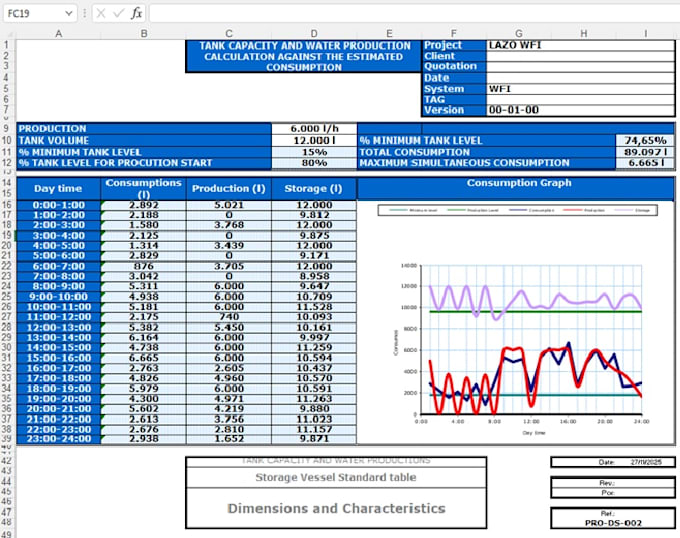Click the Cancel (X) formula bar icon
This screenshot has height=538, width=680.
coord(101,13)
